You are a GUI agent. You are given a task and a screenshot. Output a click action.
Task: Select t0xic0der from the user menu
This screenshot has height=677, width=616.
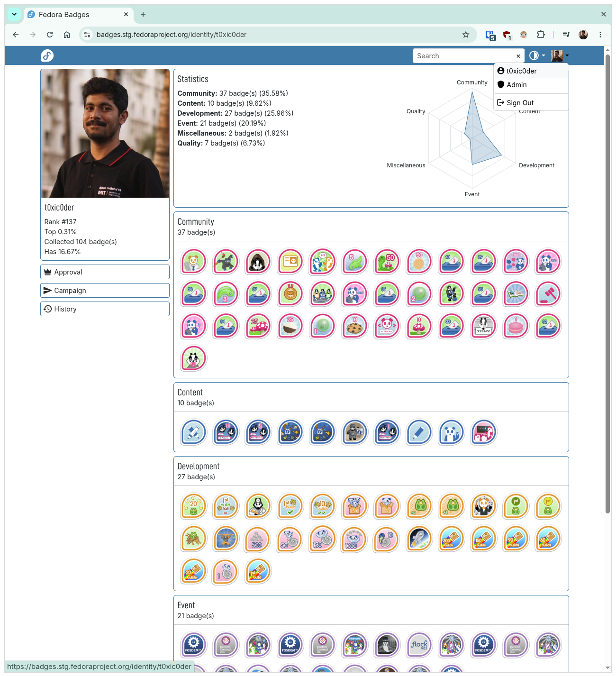coord(531,71)
